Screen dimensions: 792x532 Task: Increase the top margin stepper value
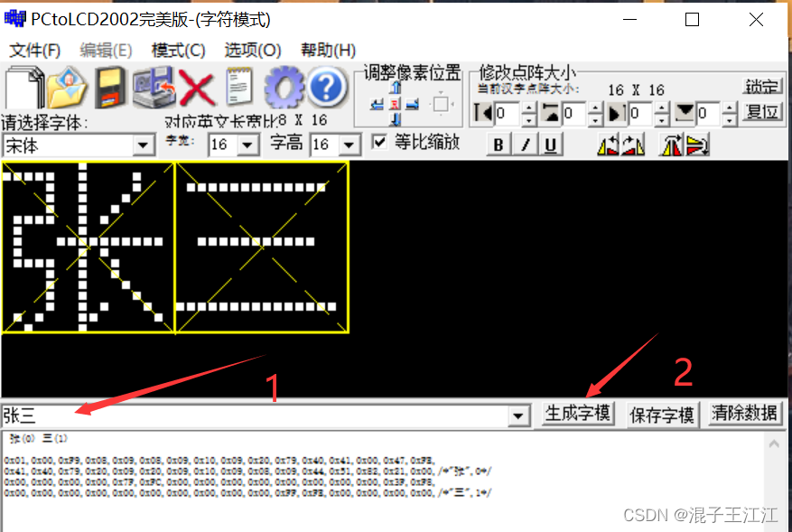point(595,107)
